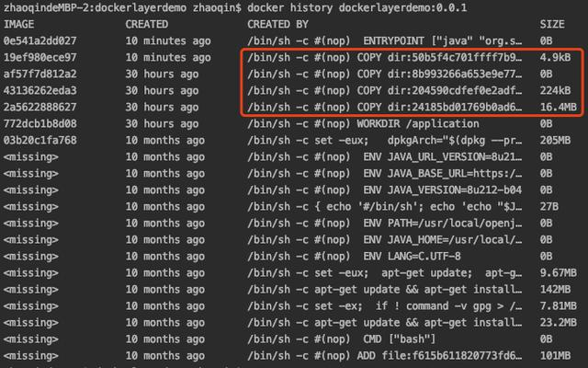Click the IMAGE column header
This screenshot has height=368, width=588.
coord(18,25)
